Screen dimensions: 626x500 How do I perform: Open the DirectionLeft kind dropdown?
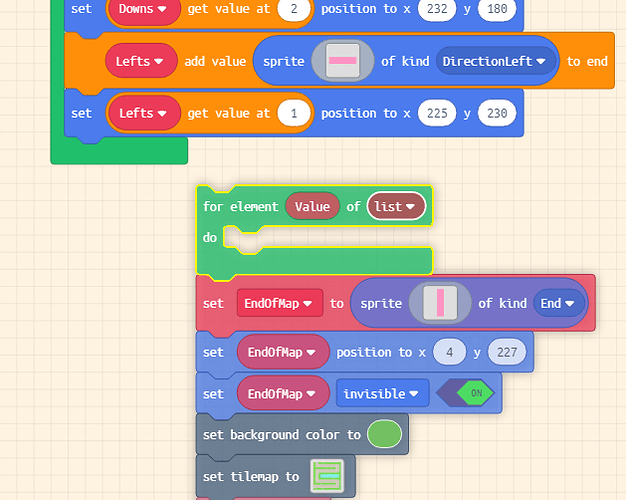(x=494, y=61)
